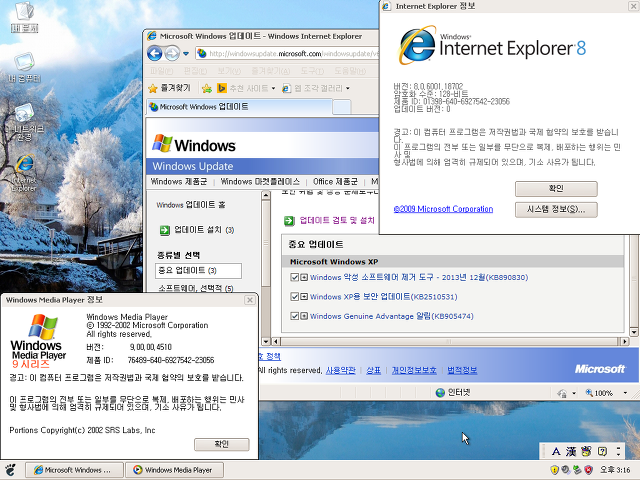Click the Windows 마켓플레이스 navigation link
The image size is (640, 480).
pyautogui.click(x=260, y=182)
